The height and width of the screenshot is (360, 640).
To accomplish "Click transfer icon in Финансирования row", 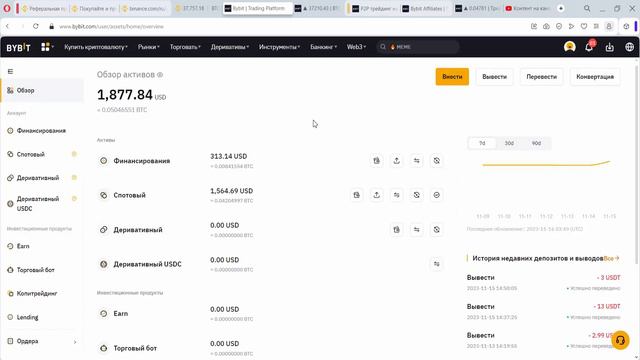I will pos(416,161).
